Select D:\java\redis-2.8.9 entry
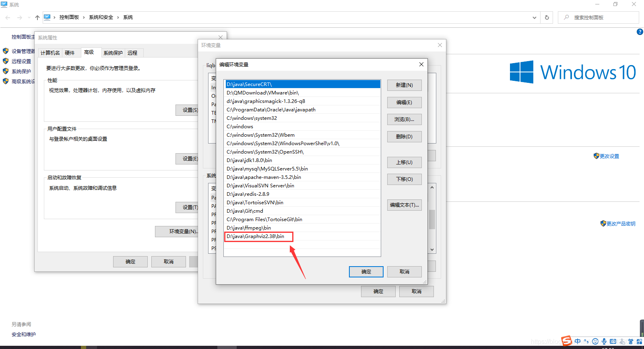The width and height of the screenshot is (644, 349). click(303, 194)
